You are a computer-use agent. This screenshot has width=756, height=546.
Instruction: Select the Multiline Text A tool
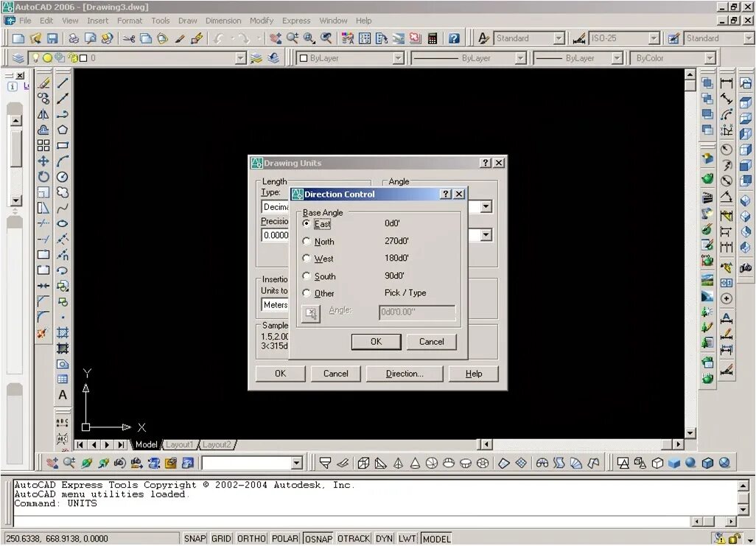pyautogui.click(x=63, y=394)
